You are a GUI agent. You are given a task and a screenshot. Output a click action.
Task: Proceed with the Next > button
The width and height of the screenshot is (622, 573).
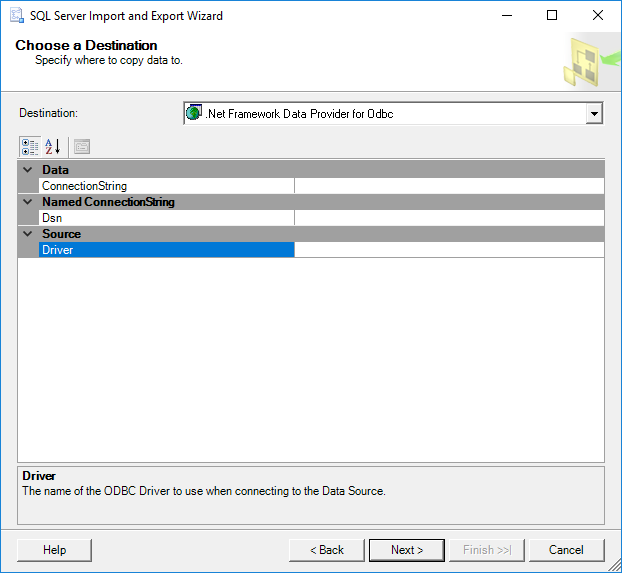(407, 550)
